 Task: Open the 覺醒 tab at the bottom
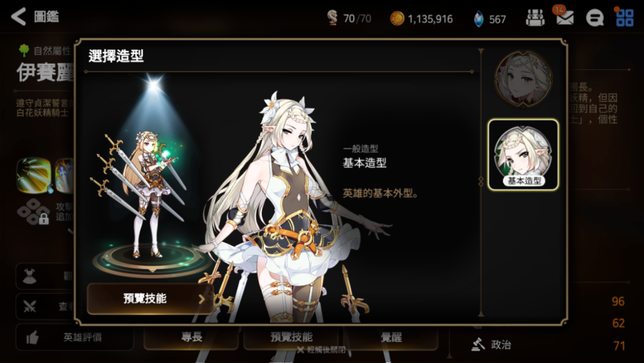tap(391, 337)
